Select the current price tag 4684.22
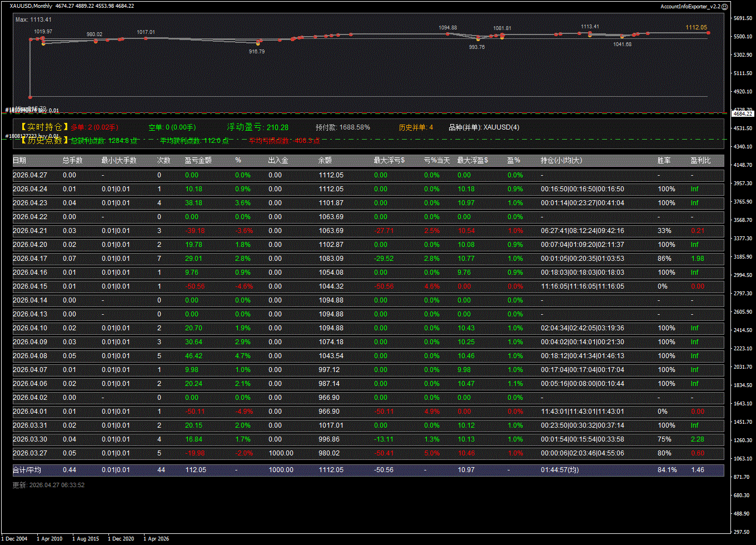This screenshot has height=545, width=756. (742, 113)
